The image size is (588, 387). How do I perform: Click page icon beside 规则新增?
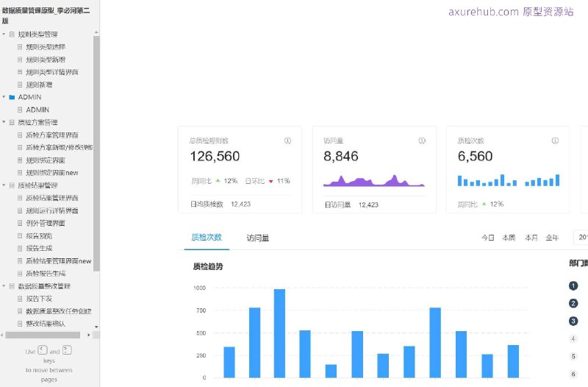[20, 85]
